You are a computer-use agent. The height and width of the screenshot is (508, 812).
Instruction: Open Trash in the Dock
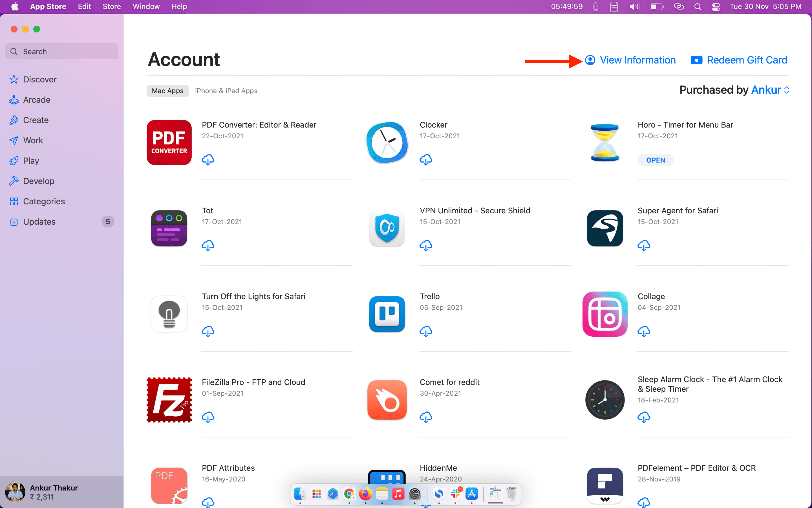[511, 494]
